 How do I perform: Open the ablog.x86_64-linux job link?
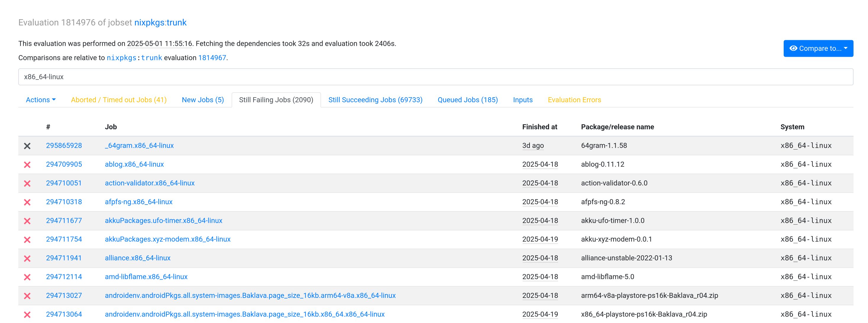coord(134,164)
